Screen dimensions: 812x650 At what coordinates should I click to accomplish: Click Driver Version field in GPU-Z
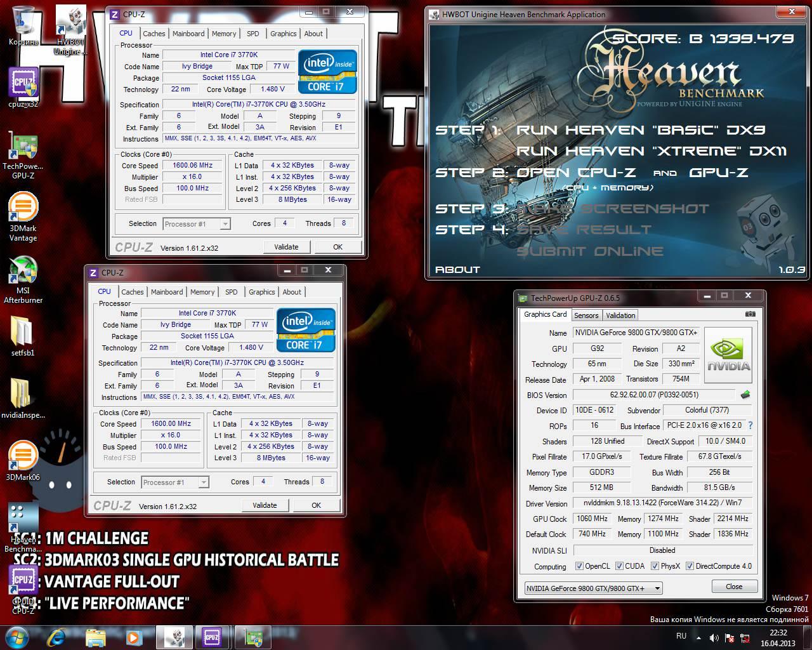(x=662, y=503)
